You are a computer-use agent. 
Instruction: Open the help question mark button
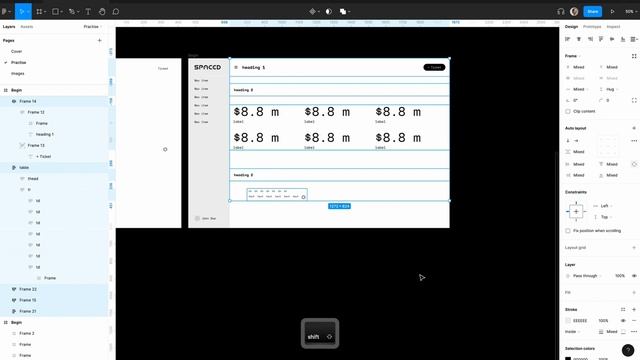[628, 350]
